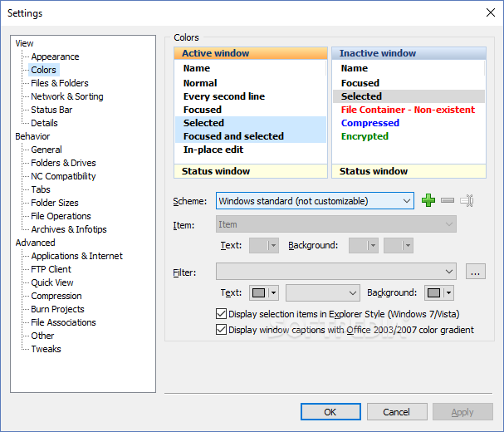The width and height of the screenshot is (504, 432).
Task: Click 'Selected' row in Active window preview
Action: (251, 123)
